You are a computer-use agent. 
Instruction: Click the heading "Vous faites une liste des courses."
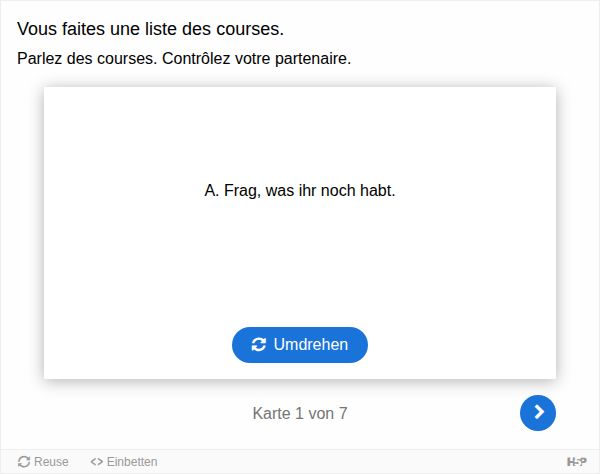pyautogui.click(x=150, y=29)
